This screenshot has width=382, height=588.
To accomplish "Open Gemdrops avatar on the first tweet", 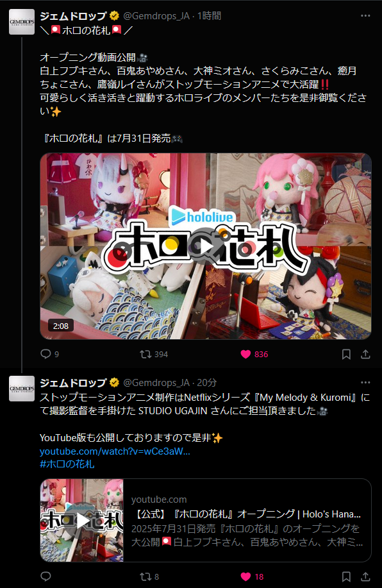I will (22, 22).
